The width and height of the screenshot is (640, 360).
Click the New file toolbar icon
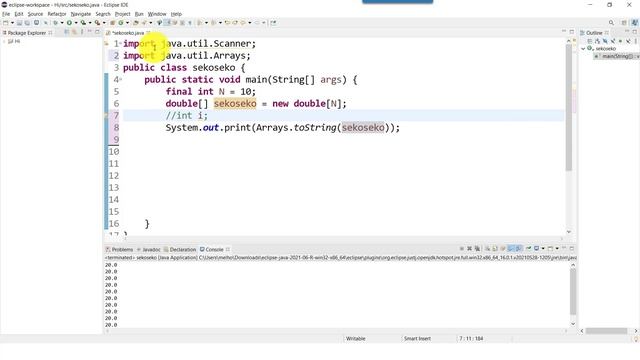coord(6,23)
